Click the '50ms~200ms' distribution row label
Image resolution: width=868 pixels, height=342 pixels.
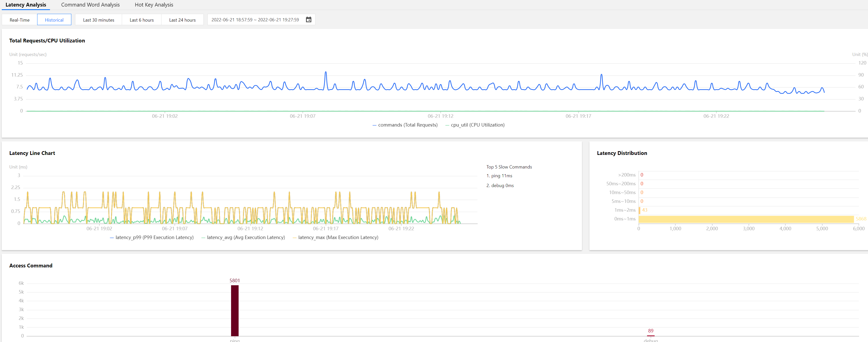pos(621,184)
